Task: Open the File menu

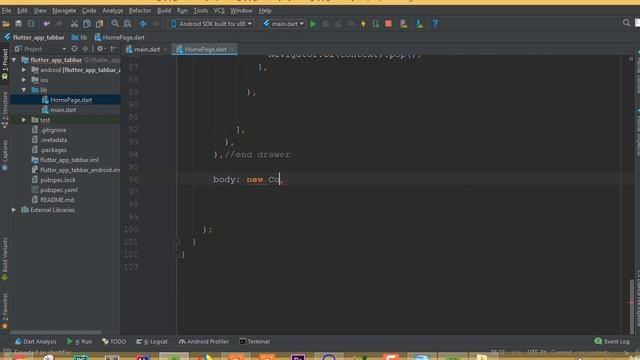Action: [x=7, y=11]
